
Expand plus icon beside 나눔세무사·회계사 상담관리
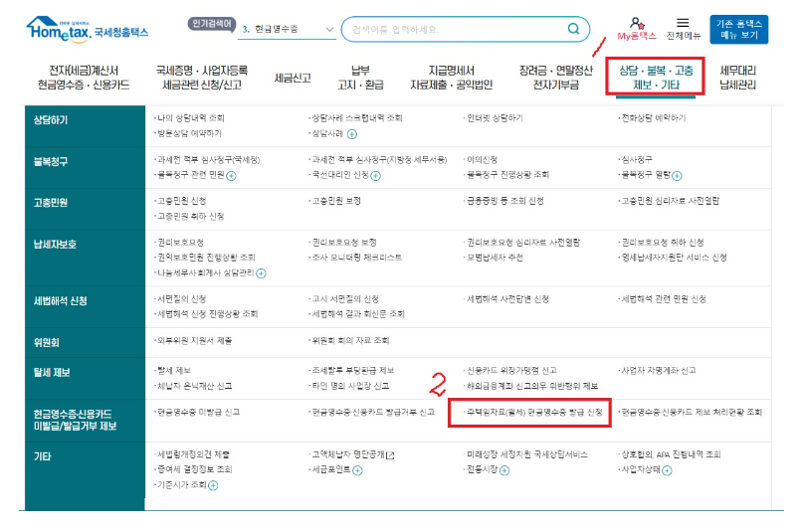click(x=261, y=273)
